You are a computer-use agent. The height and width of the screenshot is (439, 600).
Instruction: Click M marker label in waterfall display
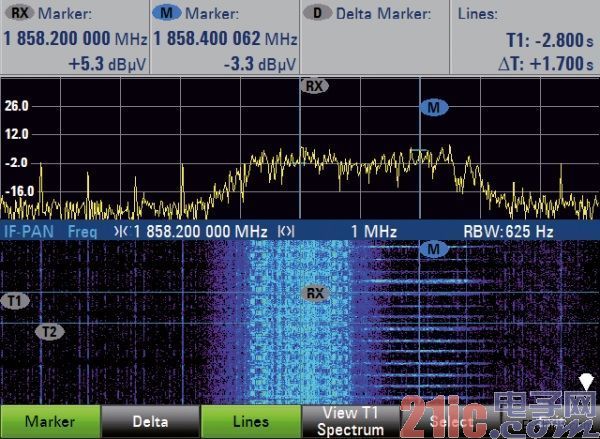point(434,249)
